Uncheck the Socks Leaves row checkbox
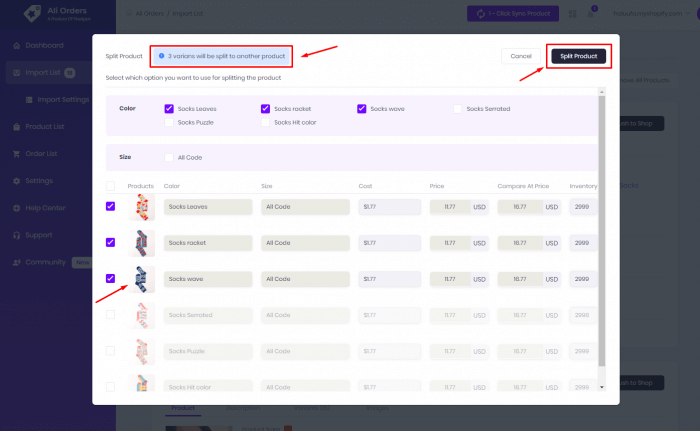Screen dimensions: 700x431 click(x=110, y=206)
